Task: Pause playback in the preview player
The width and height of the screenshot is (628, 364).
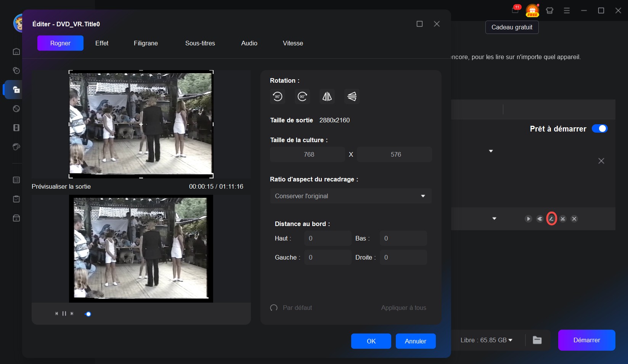Action: 64,313
